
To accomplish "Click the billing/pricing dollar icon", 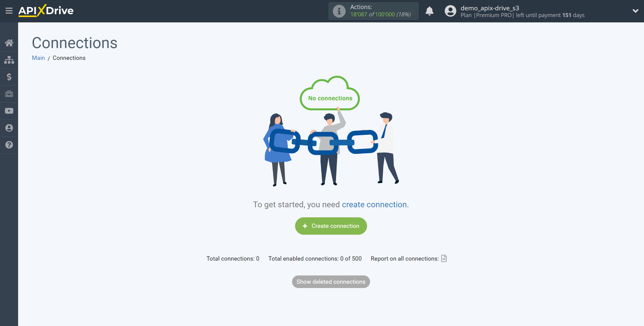I will [x=9, y=77].
